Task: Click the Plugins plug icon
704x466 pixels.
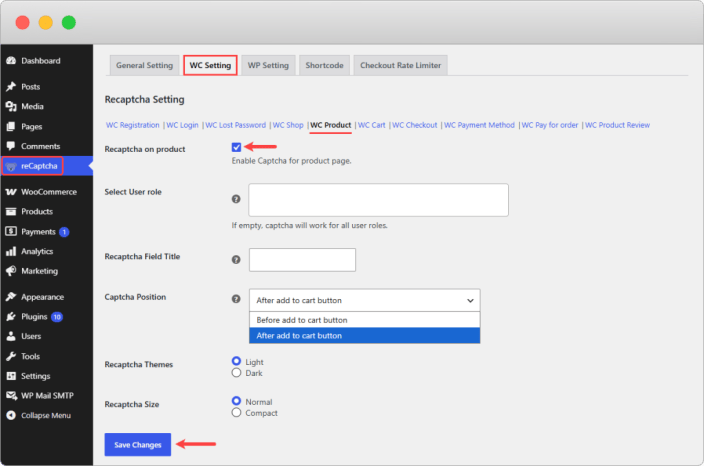Action: [11, 317]
